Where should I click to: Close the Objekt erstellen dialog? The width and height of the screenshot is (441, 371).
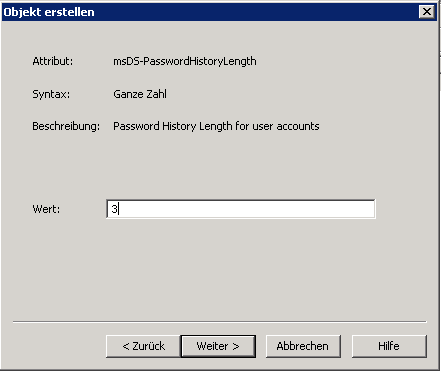coord(427,12)
